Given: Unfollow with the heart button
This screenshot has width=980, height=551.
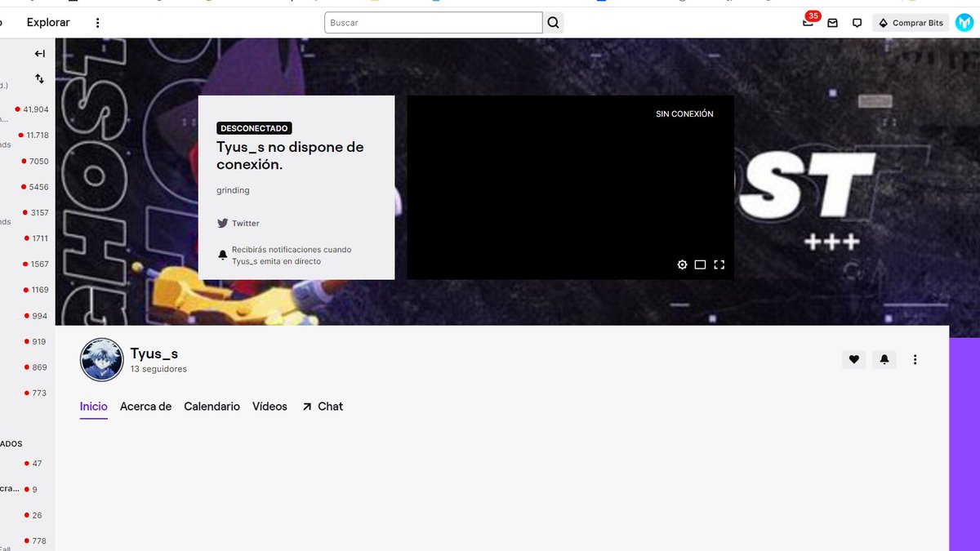Looking at the screenshot, I should pos(854,359).
